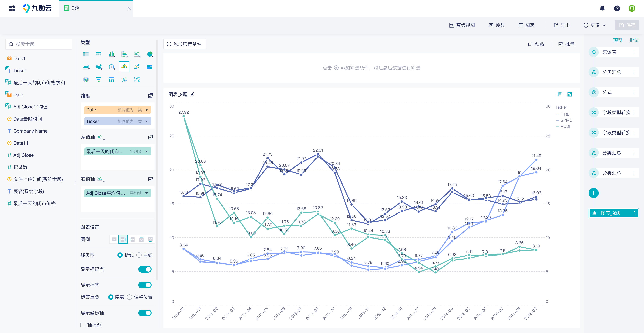Image resolution: width=644 pixels, height=333 pixels.
Task: Switch to the 9题 tab
Action: point(96,8)
